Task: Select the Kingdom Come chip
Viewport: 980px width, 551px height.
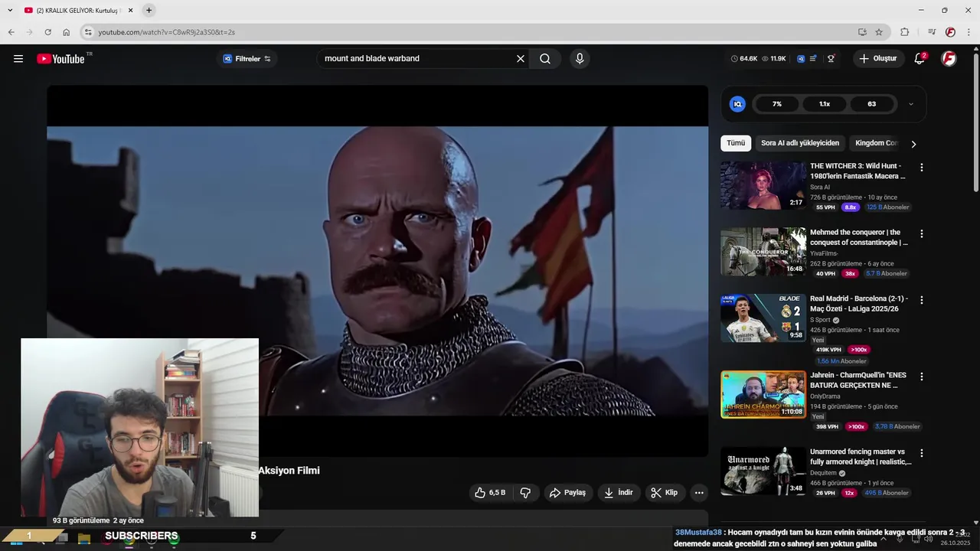Action: coord(875,143)
